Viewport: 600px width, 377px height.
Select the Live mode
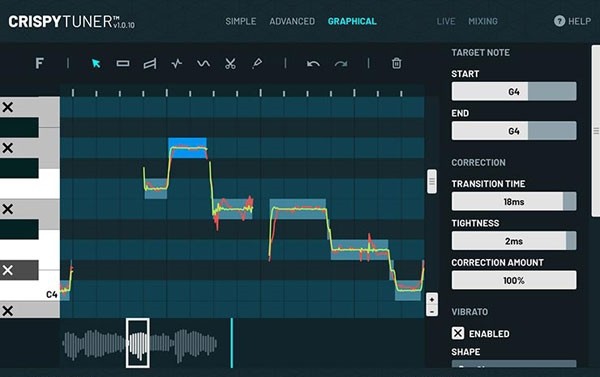446,21
